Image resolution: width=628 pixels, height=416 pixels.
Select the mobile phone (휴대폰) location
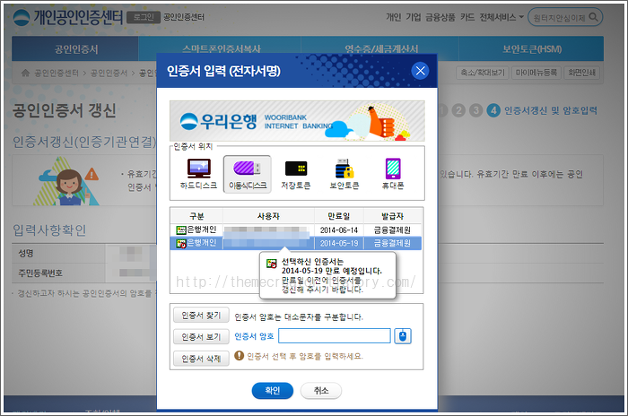[393, 174]
